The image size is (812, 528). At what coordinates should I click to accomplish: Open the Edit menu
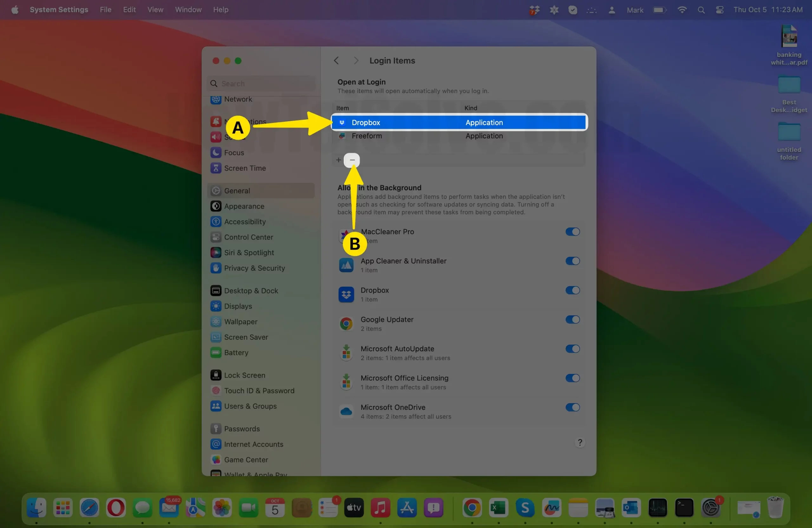pos(129,10)
